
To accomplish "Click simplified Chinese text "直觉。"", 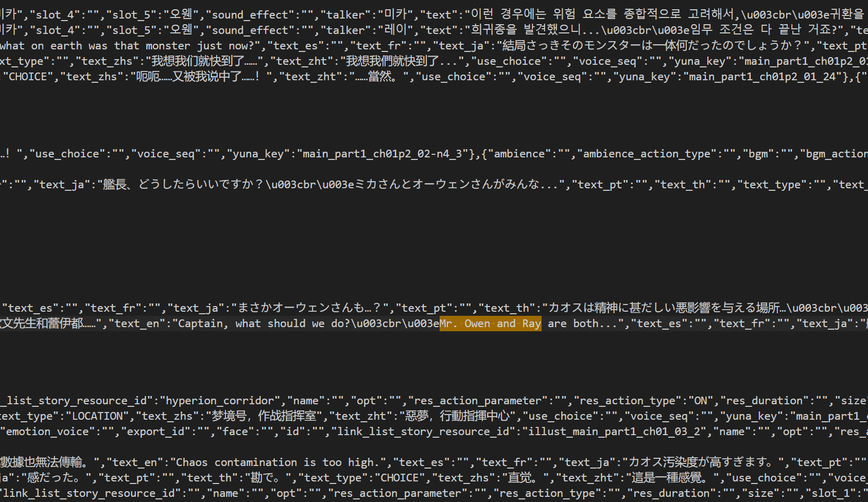I will pyautogui.click(x=524, y=478).
